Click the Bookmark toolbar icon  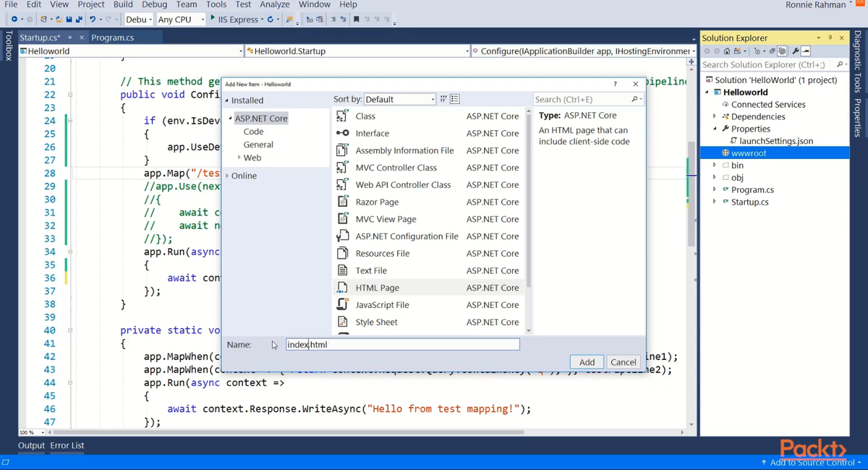click(x=356, y=20)
